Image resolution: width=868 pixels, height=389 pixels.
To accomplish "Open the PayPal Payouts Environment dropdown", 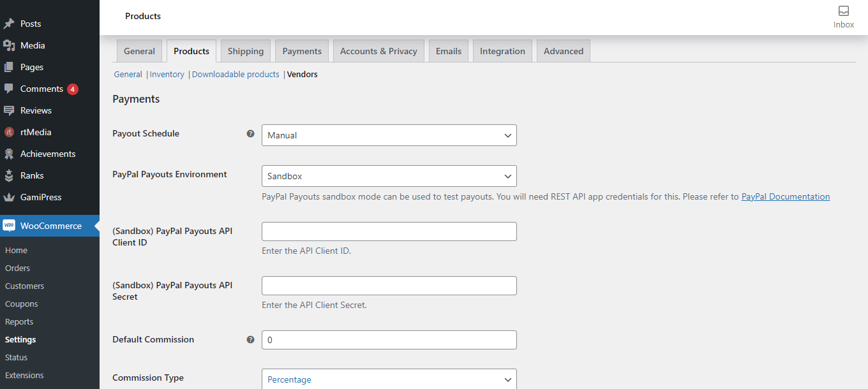I will point(389,176).
